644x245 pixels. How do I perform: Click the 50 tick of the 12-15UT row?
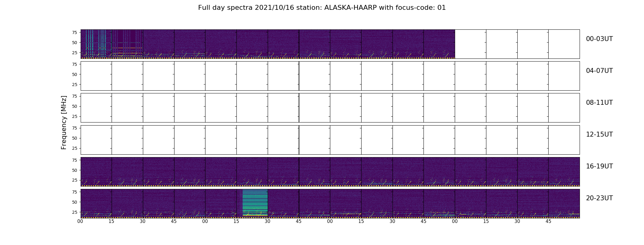75,138
